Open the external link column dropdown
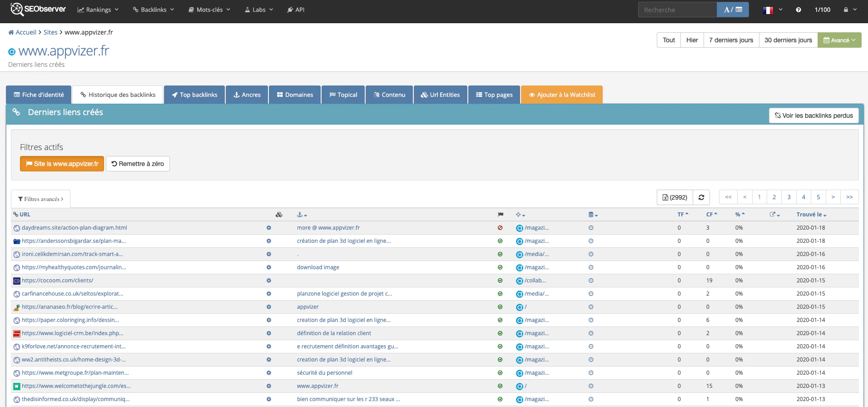868x407 pixels. point(775,215)
